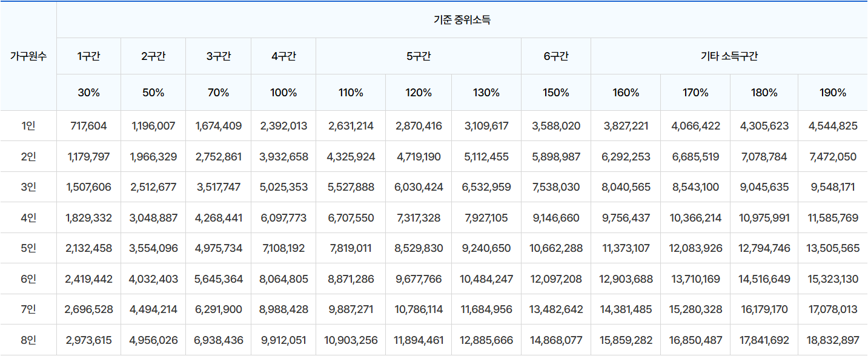Click the 4인 row label
Screen dimensions: 868x356
pos(28,218)
